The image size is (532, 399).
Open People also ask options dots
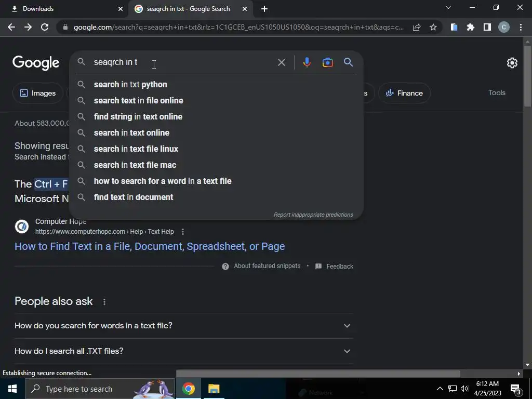104,302
